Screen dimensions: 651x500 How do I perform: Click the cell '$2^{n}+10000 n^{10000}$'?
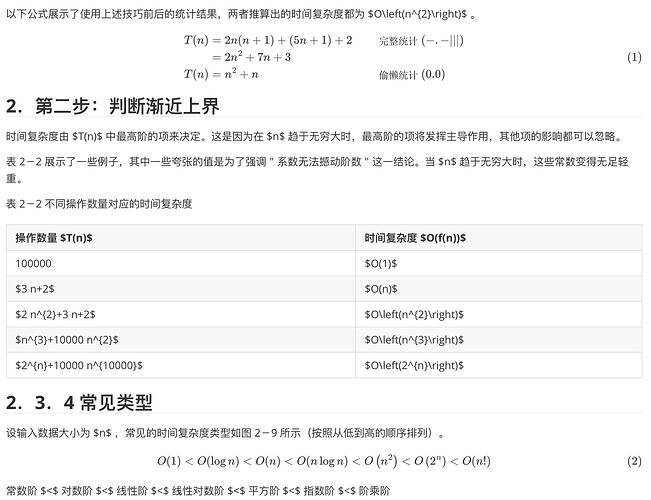(181, 365)
